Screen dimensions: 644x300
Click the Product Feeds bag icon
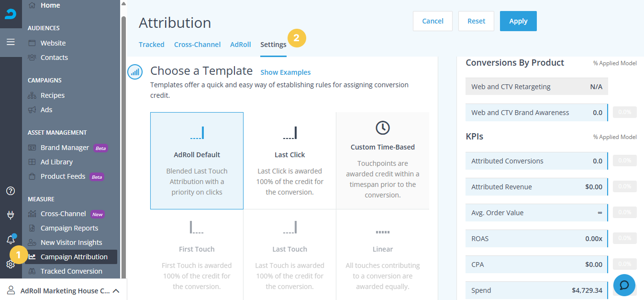coord(32,176)
